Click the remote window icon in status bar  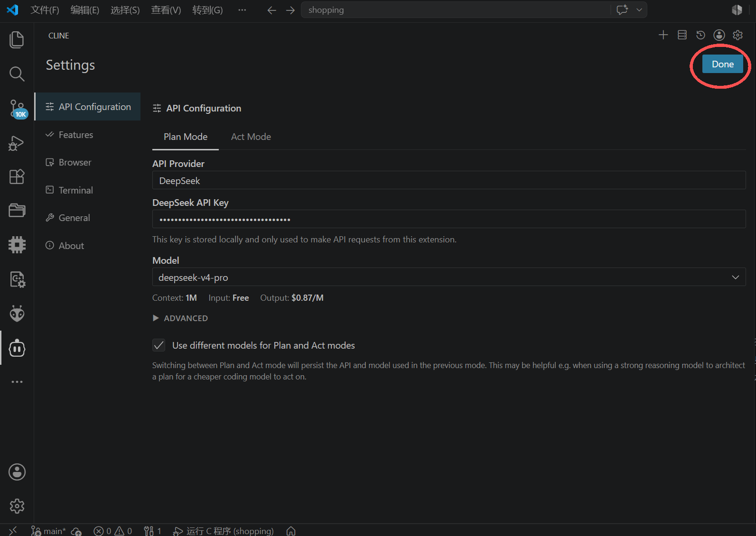coord(13,530)
